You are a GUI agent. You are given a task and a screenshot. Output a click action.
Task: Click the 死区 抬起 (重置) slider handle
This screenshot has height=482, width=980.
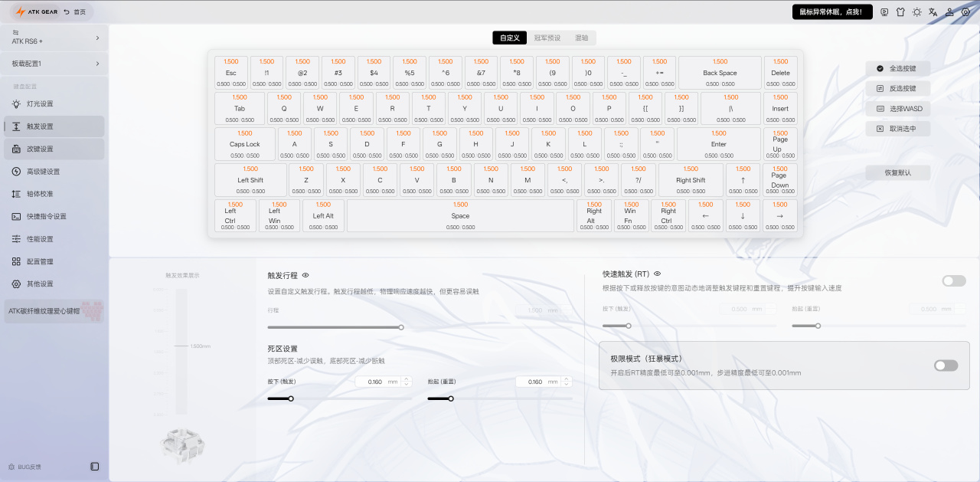coord(451,398)
